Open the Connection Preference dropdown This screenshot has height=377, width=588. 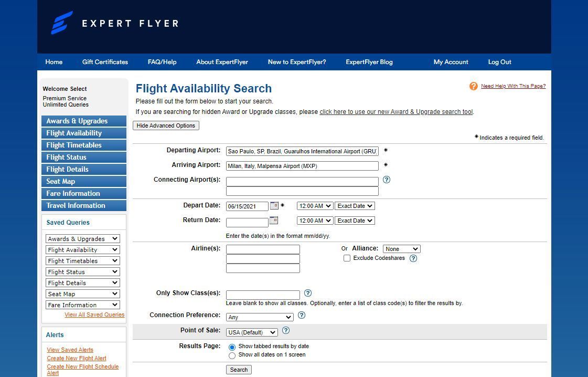[x=260, y=317]
